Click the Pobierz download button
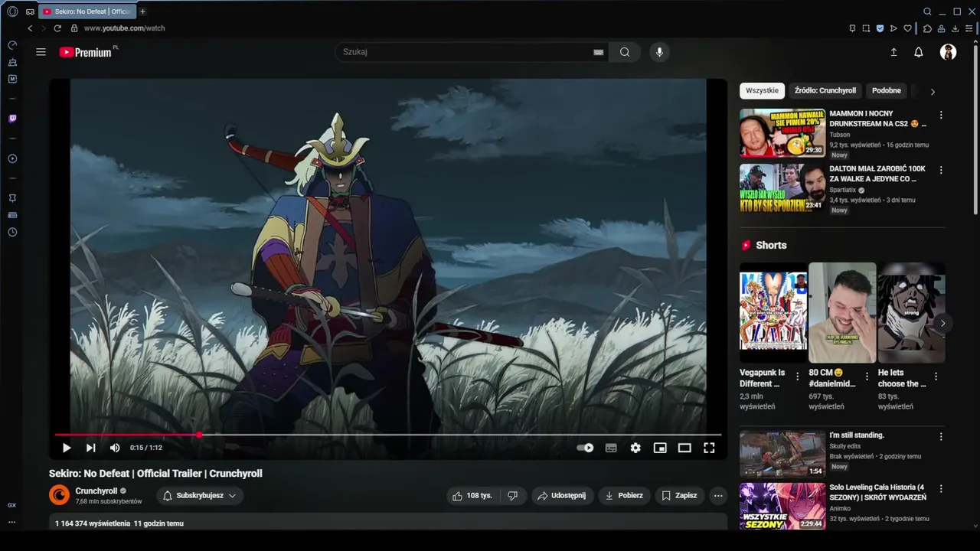 (x=624, y=495)
